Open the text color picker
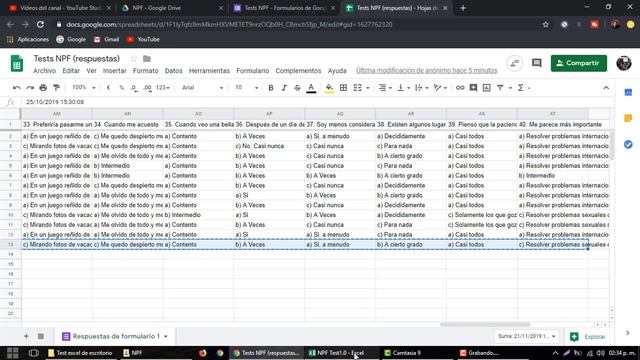 click(311, 88)
